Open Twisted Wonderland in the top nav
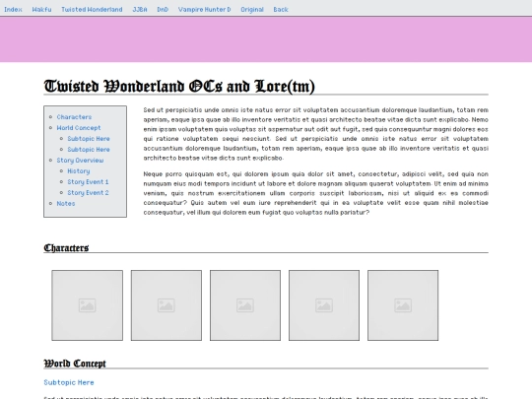The image size is (532, 399). (92, 10)
